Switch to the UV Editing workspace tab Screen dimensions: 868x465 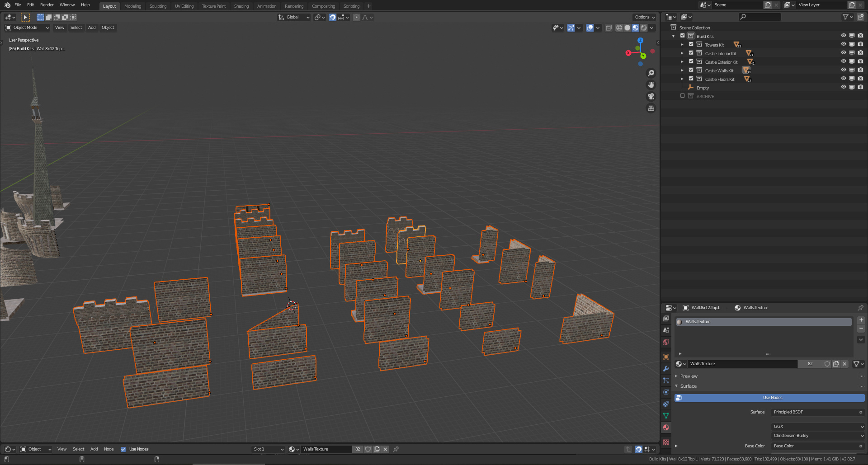coord(184,6)
